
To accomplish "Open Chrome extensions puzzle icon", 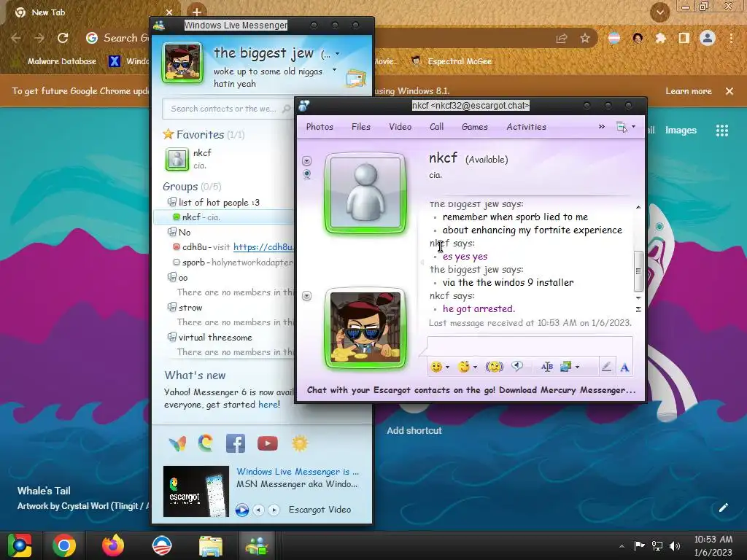I will 661,38.
